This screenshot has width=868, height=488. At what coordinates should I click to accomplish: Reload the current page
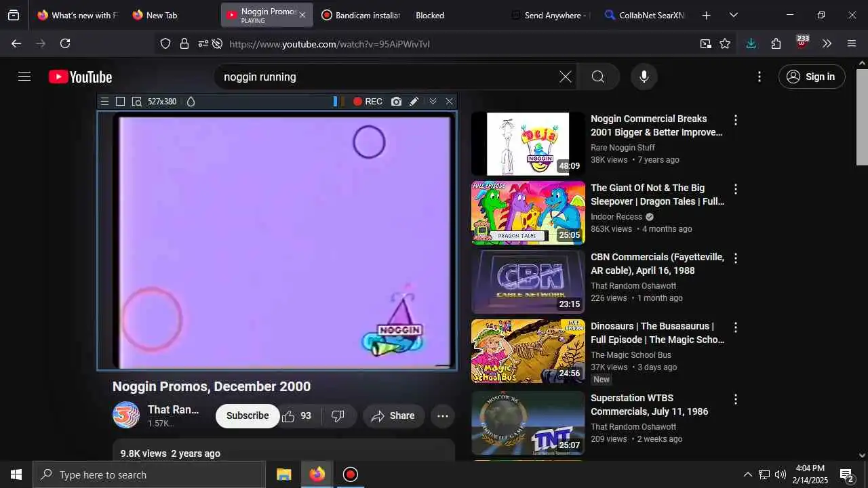click(65, 43)
